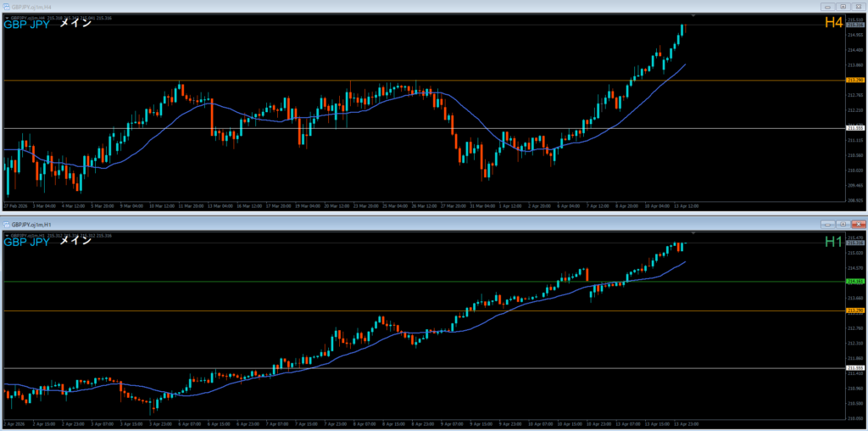Screen dimensions: 868x431
Task: Restore the H1 chart window size
Action: point(843,224)
